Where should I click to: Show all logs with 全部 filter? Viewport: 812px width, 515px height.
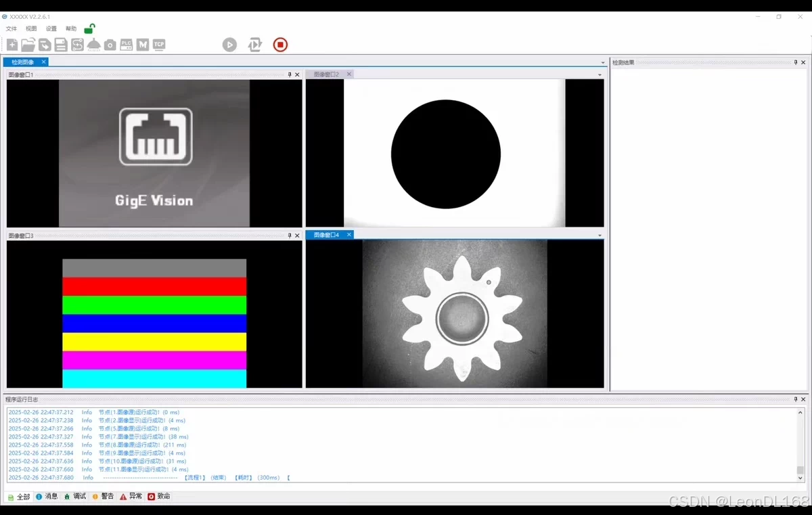click(x=19, y=497)
